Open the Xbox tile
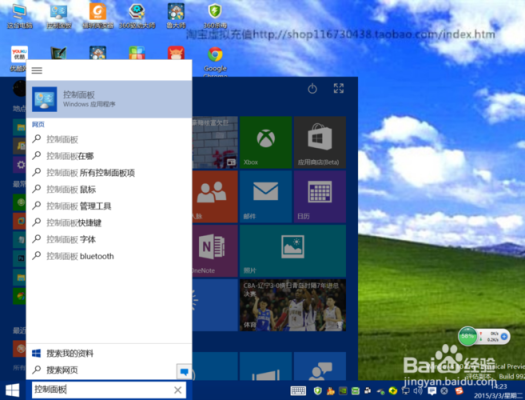525x400 pixels. [266, 142]
